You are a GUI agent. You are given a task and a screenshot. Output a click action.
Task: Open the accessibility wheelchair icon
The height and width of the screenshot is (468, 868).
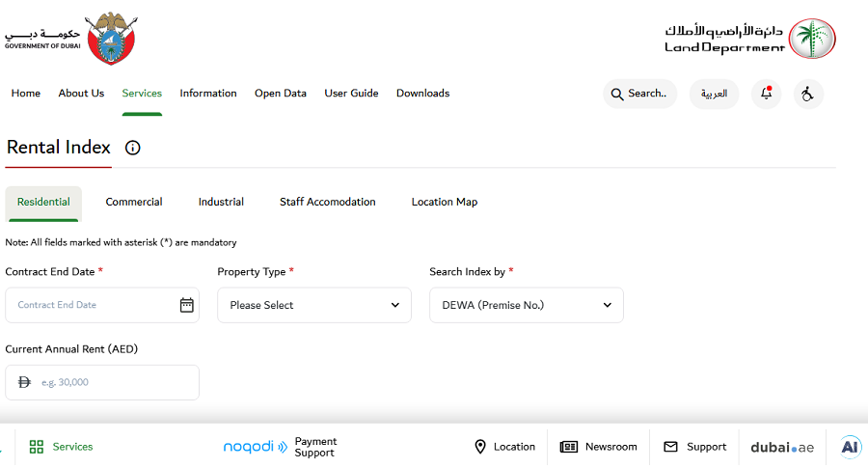coord(808,94)
